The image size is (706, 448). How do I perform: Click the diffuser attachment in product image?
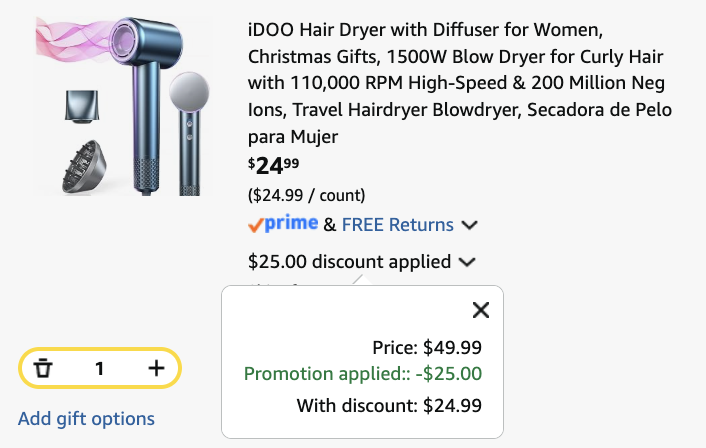click(x=84, y=166)
